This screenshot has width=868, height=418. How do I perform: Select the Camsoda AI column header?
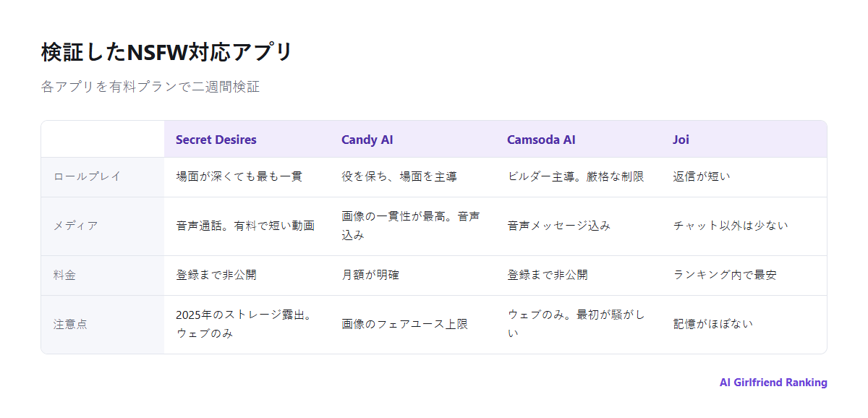[541, 140]
